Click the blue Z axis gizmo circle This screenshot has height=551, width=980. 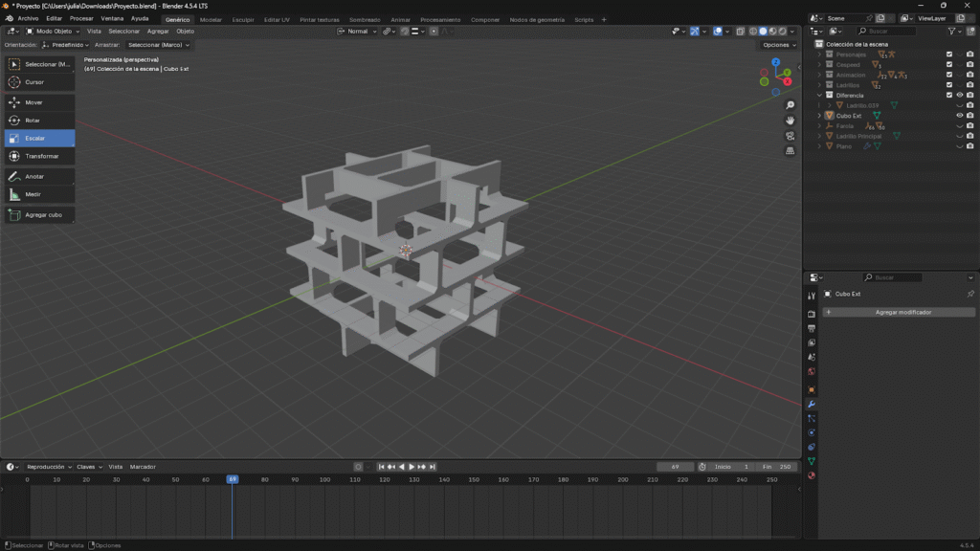click(776, 62)
